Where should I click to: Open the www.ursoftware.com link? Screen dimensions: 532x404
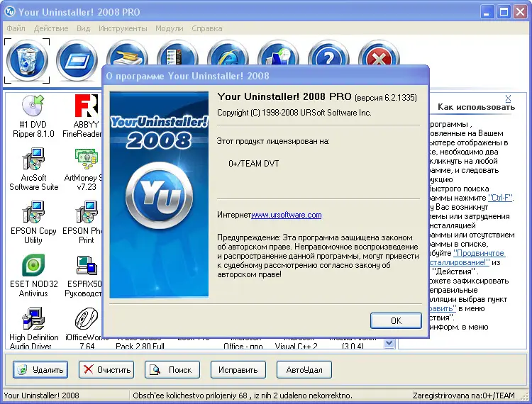[287, 215]
